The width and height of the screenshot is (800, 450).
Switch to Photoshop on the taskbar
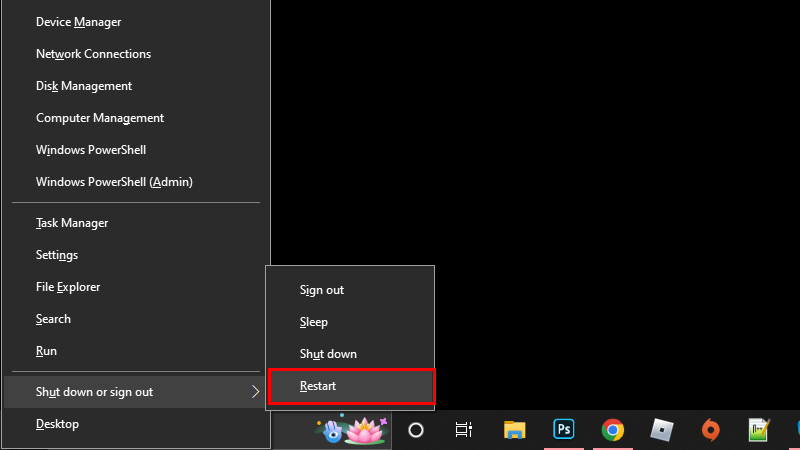[564, 430]
